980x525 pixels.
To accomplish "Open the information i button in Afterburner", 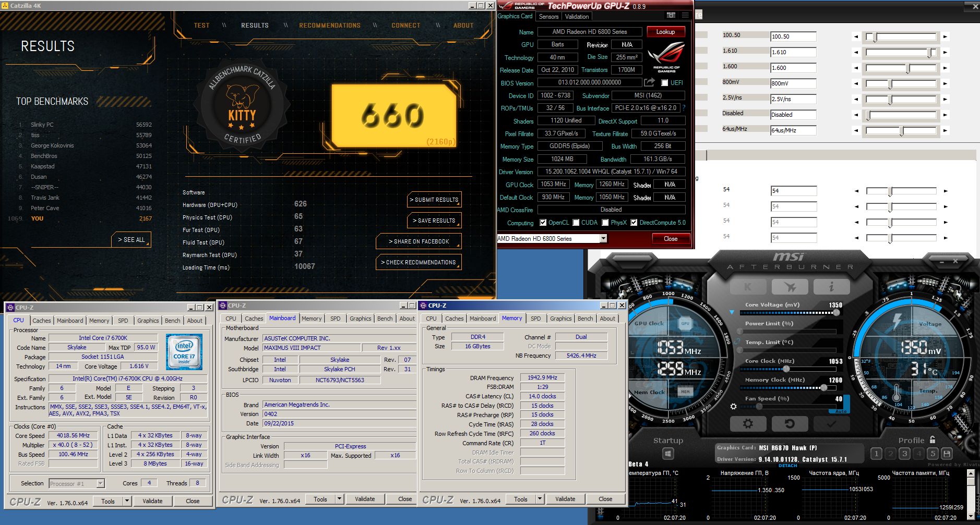I will coord(831,287).
